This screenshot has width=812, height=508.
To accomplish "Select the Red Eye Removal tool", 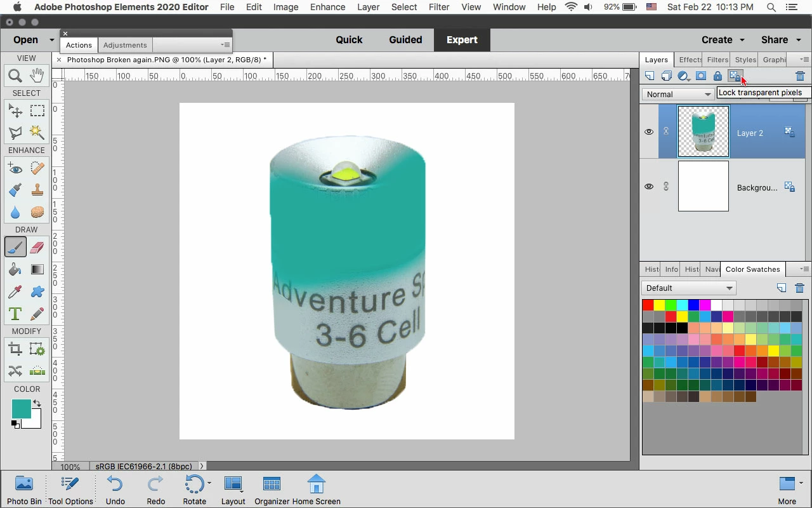I will [x=15, y=168].
